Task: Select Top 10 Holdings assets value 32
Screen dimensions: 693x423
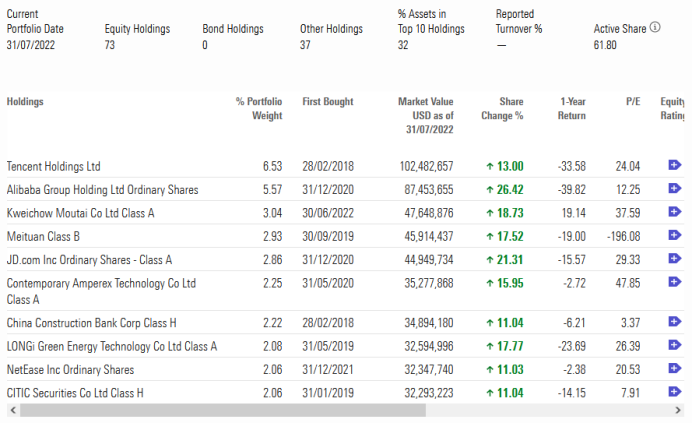Action: 403,45
